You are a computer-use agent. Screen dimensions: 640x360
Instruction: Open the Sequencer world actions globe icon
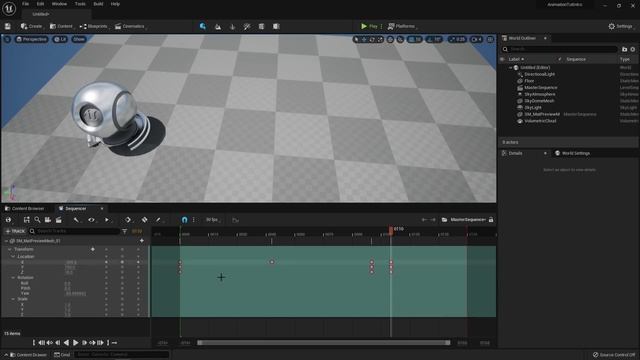[8, 220]
